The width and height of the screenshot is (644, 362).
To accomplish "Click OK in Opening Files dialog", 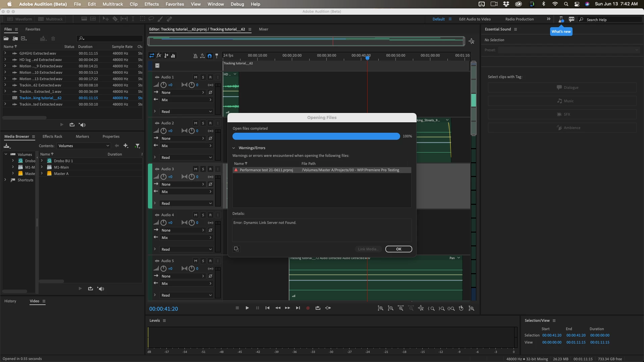I will (398, 249).
